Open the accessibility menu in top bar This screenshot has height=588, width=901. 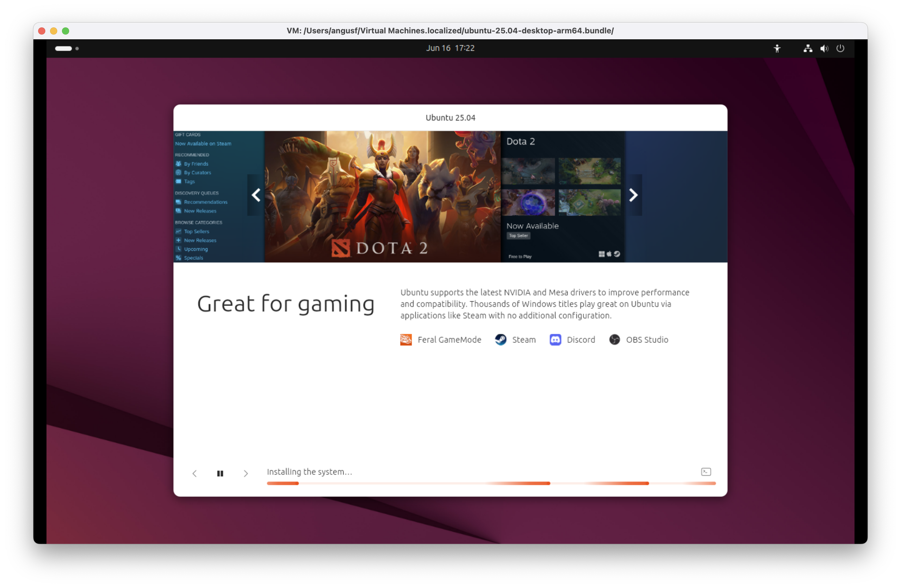(778, 48)
